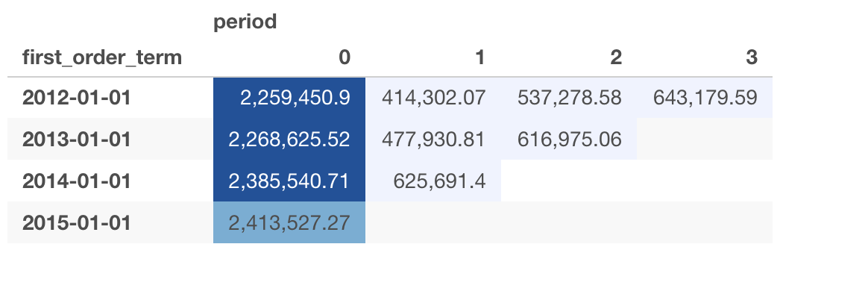Viewport: 868px width, 294px height.
Task: Select the 643,179.59 cell
Action: (704, 98)
